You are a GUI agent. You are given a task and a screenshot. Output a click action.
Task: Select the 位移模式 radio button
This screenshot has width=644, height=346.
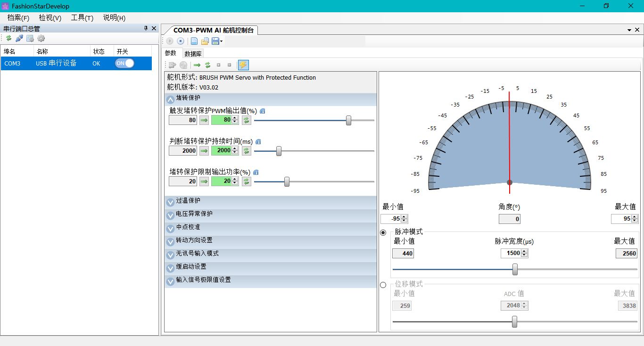point(383,285)
